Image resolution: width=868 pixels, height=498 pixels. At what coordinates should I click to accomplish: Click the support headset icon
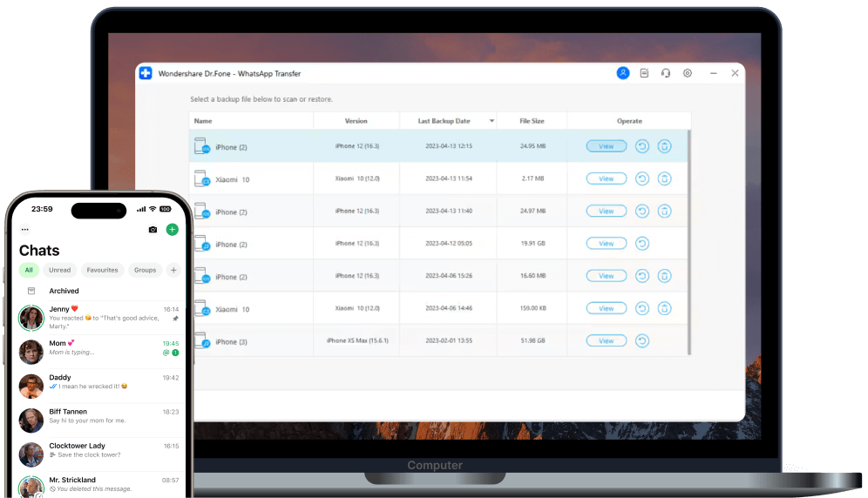pyautogui.click(x=666, y=73)
